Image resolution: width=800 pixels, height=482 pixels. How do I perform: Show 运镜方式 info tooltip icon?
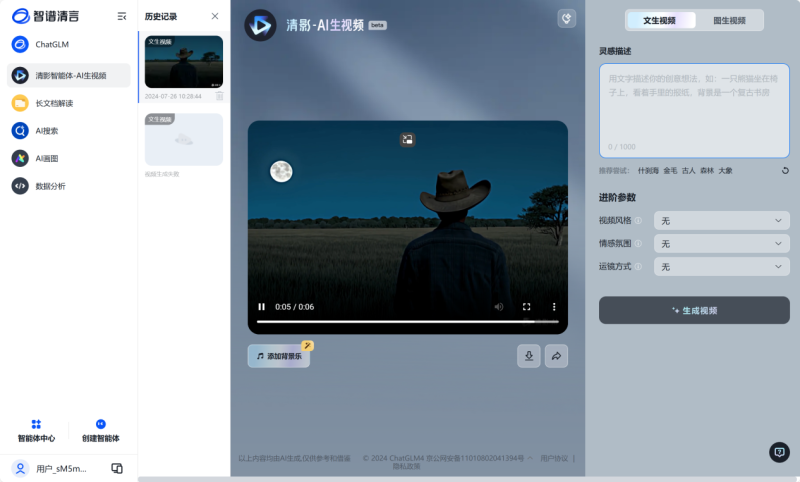(638, 266)
